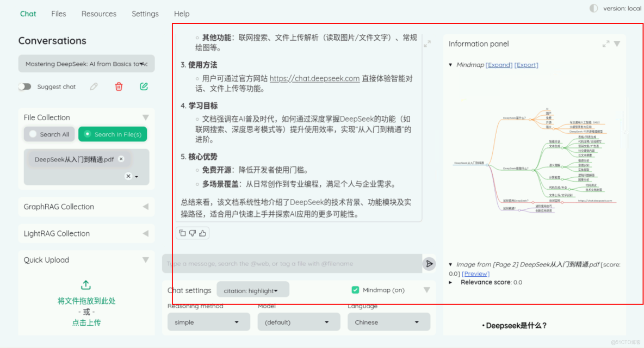
Task: Select the Search All option
Action: tap(49, 134)
